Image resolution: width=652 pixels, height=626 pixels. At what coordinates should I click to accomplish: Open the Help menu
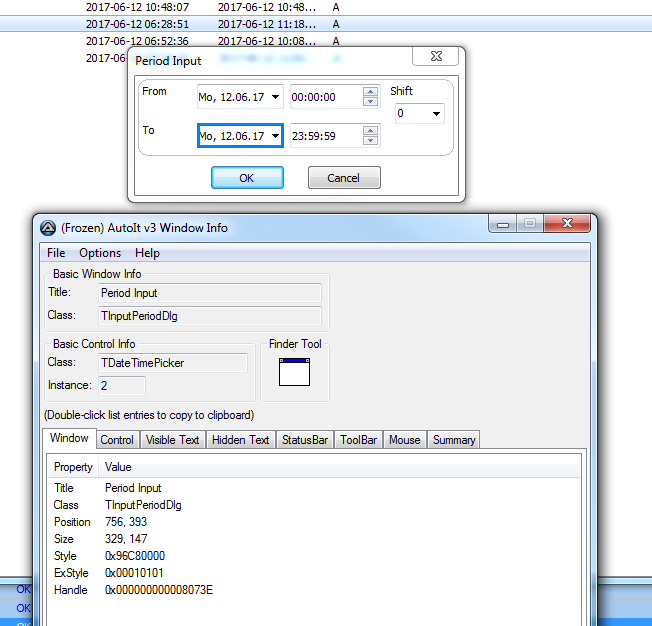point(147,253)
